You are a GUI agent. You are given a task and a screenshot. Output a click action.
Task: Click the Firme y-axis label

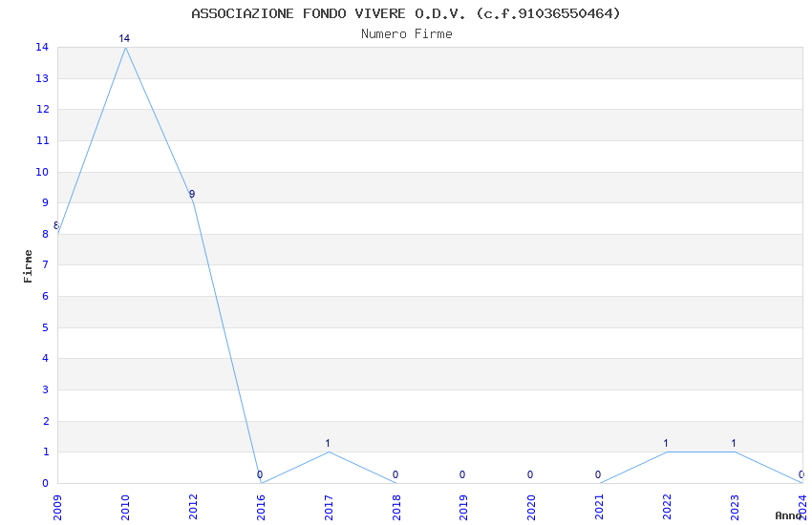pos(28,266)
